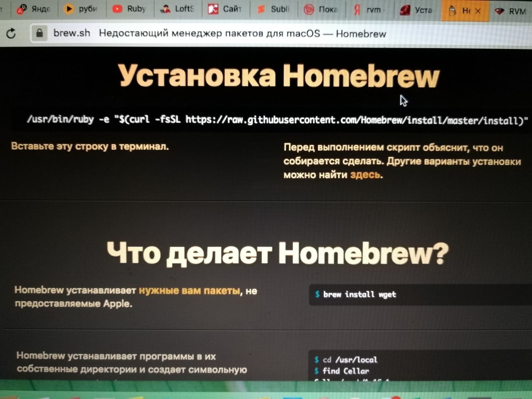Click the Что делает Homebrew? heading

278,253
